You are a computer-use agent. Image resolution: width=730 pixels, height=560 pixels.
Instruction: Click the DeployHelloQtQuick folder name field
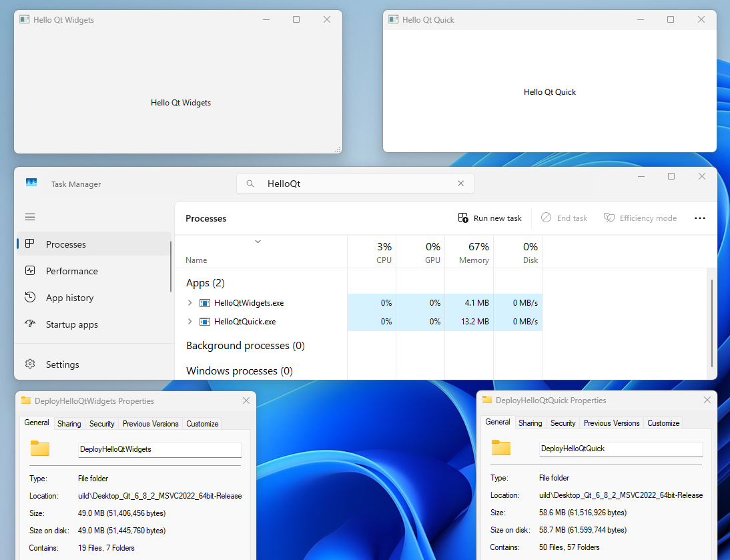(620, 449)
